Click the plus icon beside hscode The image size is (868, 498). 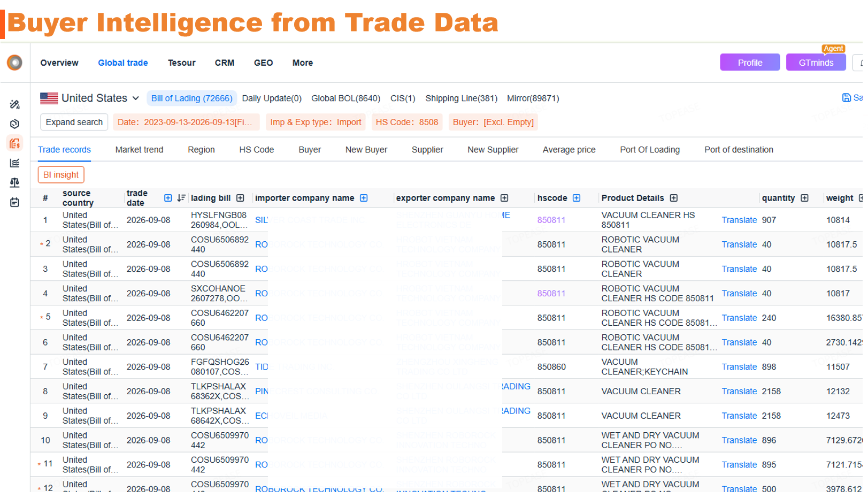click(577, 198)
